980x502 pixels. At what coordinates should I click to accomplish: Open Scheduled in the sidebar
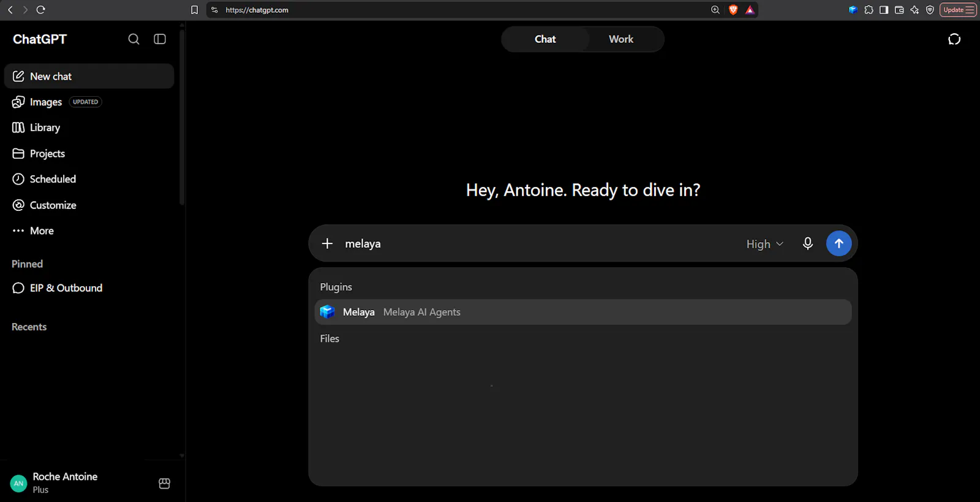point(89,179)
